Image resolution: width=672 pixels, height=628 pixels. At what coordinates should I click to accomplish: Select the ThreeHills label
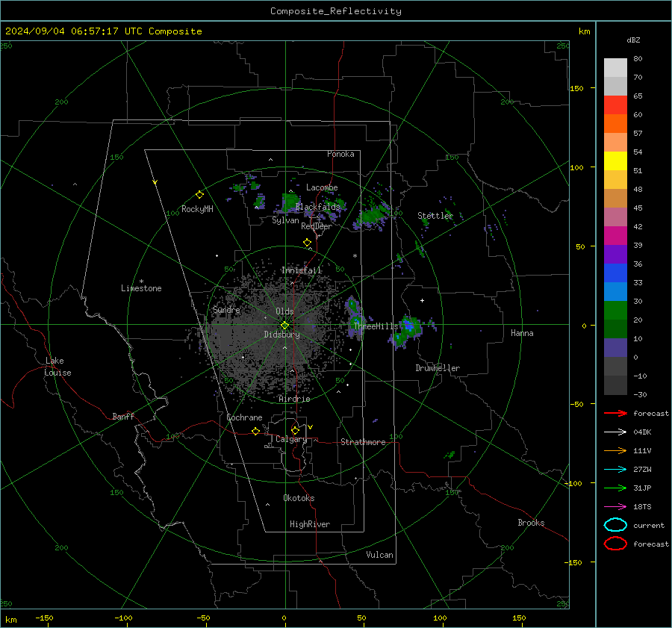coord(376,326)
